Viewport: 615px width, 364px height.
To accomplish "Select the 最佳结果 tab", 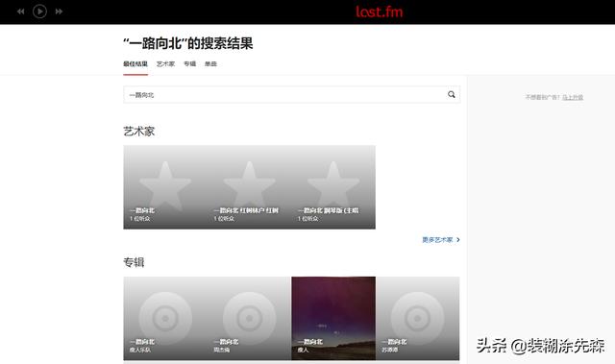I will 135,63.
